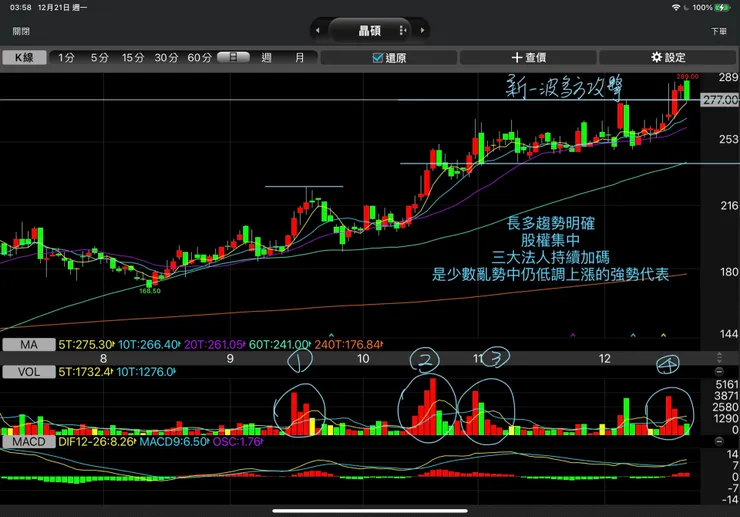Open the MACD indicator selector
The height and width of the screenshot is (517, 740).
click(x=29, y=442)
